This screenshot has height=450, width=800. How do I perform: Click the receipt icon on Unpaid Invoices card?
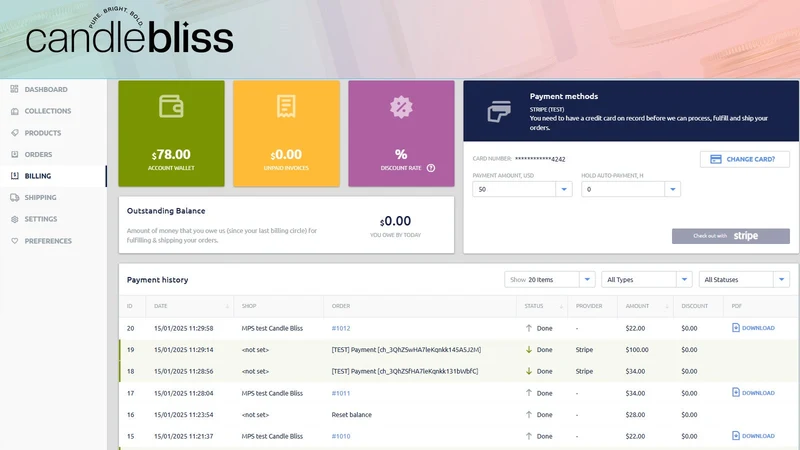click(286, 106)
